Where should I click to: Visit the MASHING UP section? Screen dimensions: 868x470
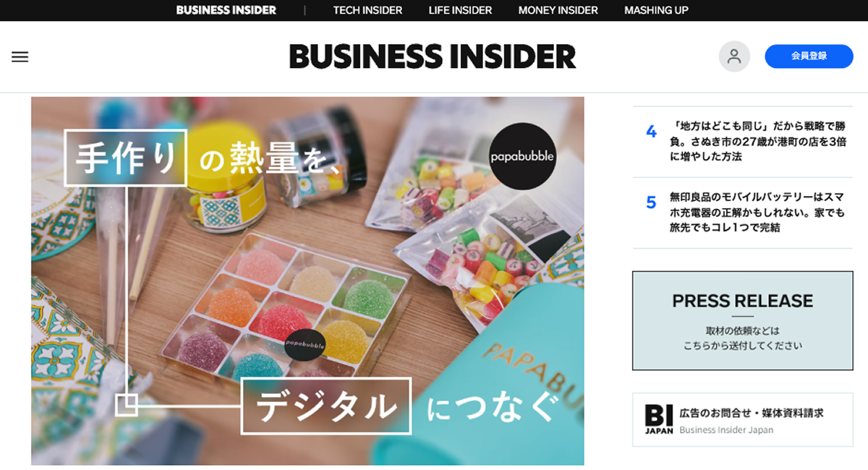656,10
